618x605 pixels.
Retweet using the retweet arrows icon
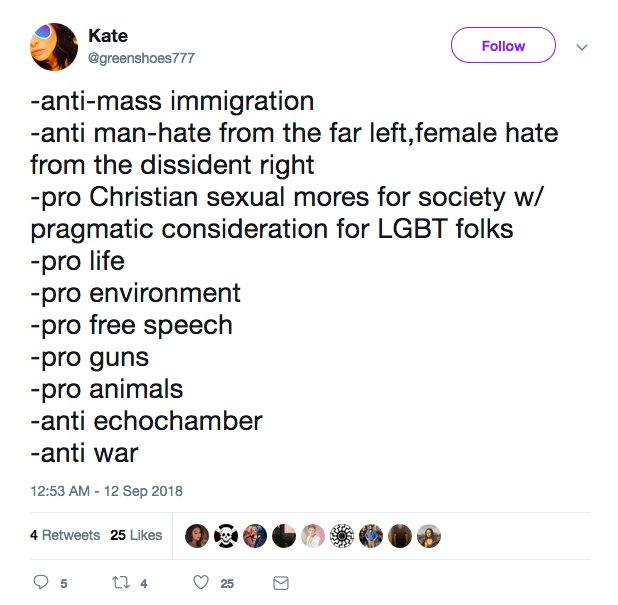pyautogui.click(x=121, y=582)
